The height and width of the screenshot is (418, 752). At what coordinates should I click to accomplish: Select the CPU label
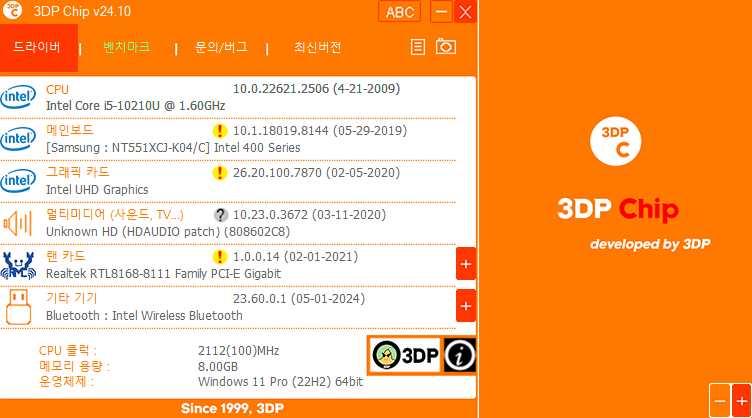click(x=57, y=90)
